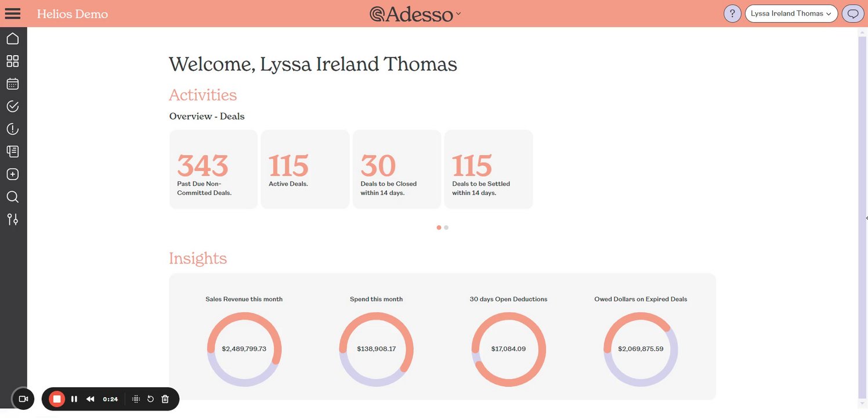The height and width of the screenshot is (418, 868).
Task: Stop the screen recording
Action: [x=57, y=399]
